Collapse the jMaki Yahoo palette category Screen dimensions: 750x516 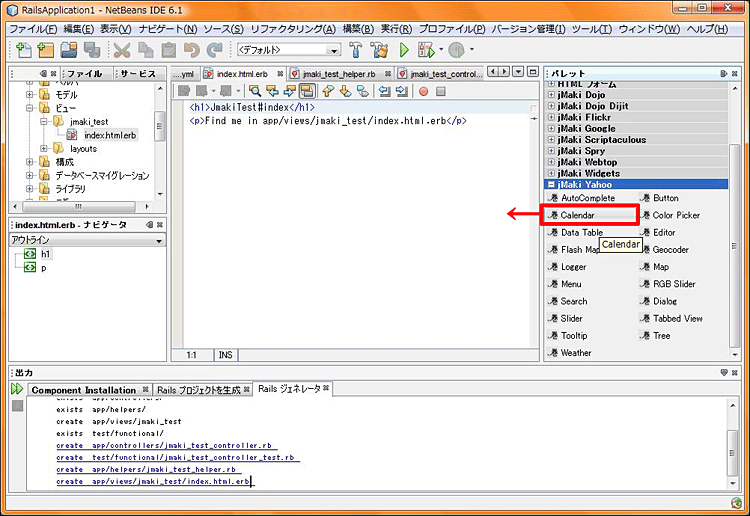pos(551,185)
